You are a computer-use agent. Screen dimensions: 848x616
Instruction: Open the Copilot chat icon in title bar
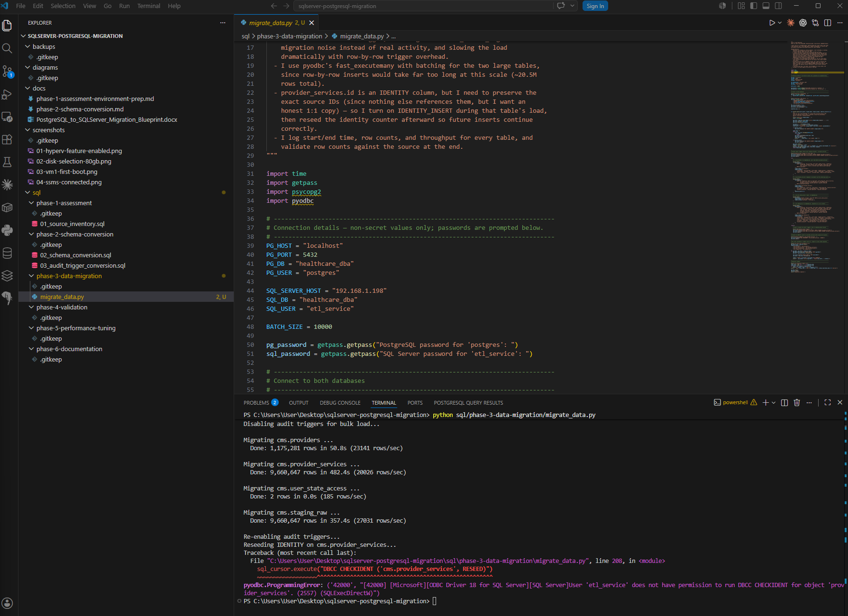tap(561, 6)
